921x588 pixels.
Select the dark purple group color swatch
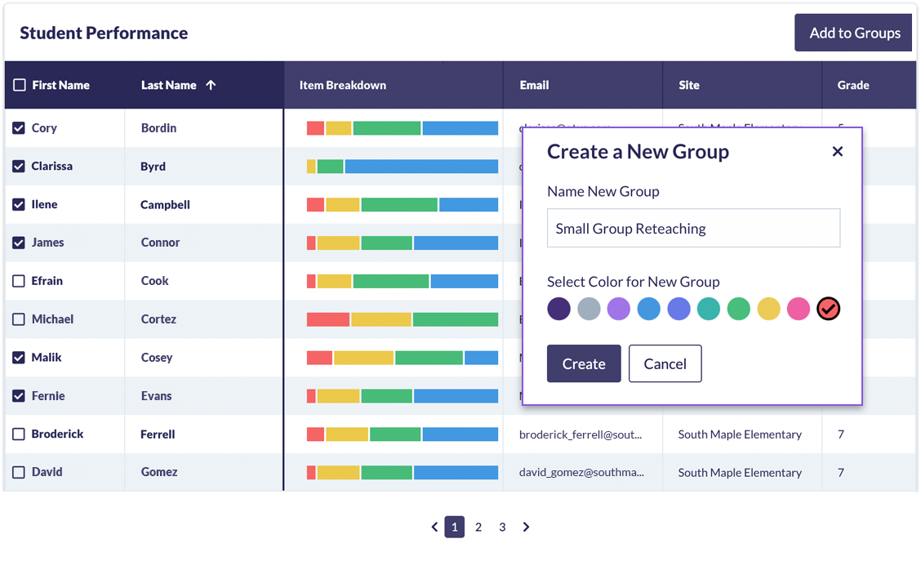558,309
